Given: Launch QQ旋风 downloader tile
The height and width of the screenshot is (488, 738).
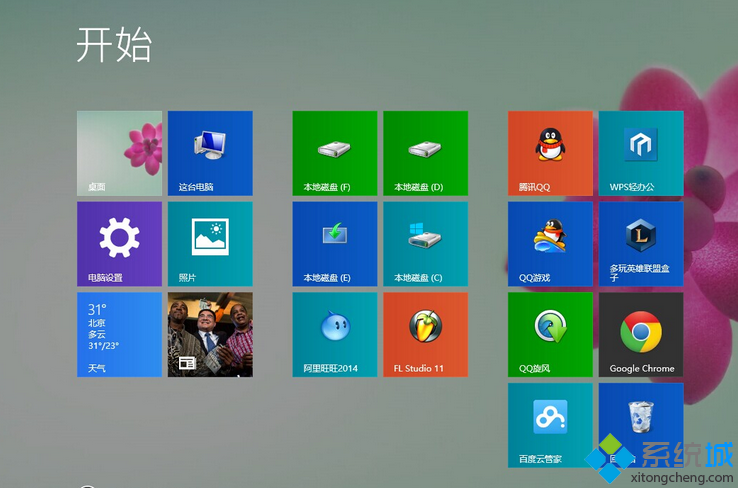Looking at the screenshot, I should [551, 335].
